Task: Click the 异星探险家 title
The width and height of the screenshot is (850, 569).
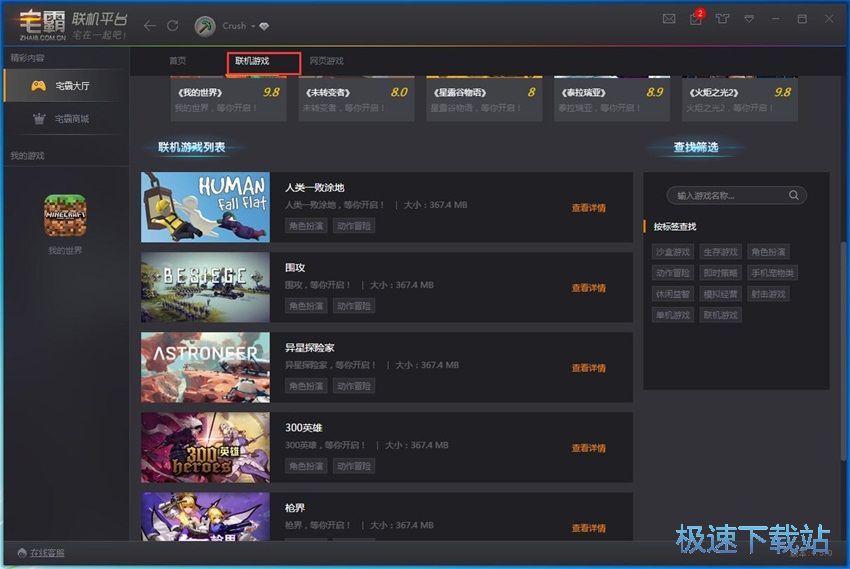Action: click(x=310, y=348)
